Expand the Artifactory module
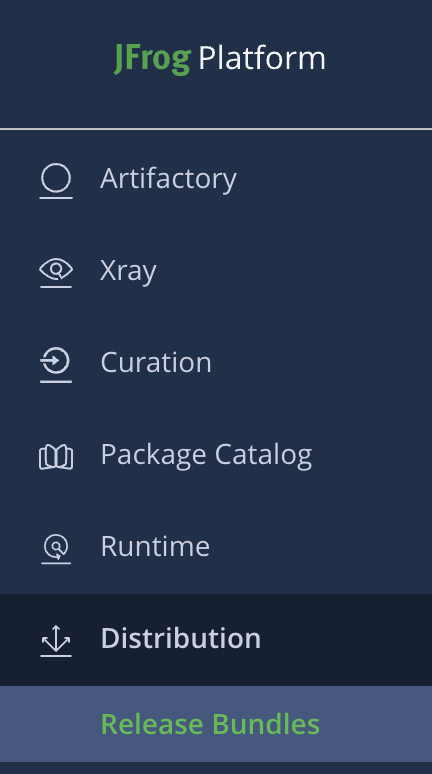The height and width of the screenshot is (774, 432). (x=216, y=179)
